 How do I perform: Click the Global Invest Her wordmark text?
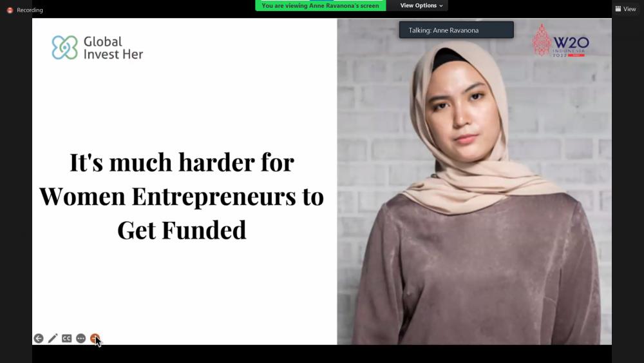(113, 48)
